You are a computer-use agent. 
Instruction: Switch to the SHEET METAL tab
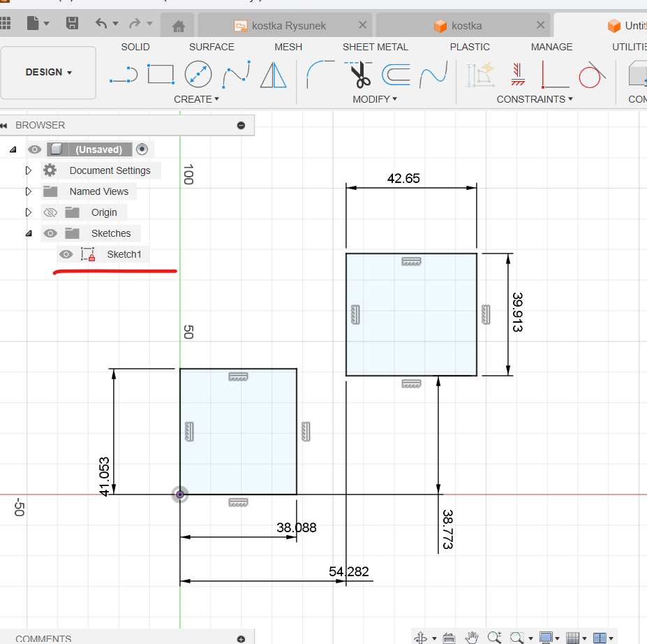point(375,47)
